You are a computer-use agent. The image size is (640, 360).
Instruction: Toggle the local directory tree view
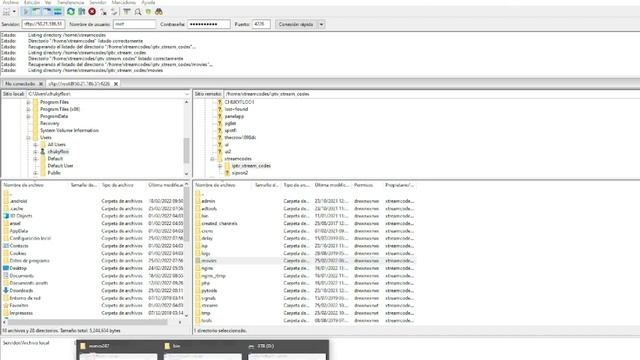(36, 12)
